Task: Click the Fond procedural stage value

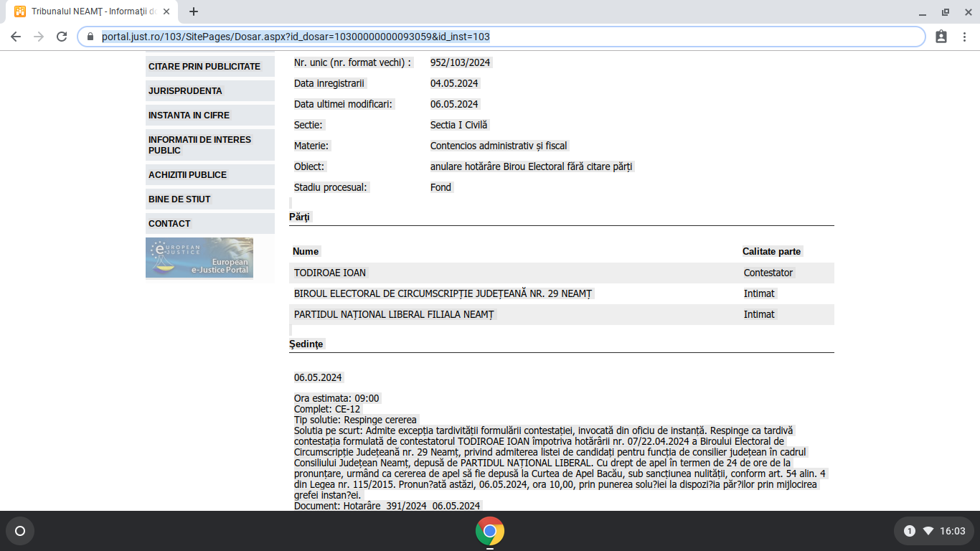Action: (x=441, y=187)
